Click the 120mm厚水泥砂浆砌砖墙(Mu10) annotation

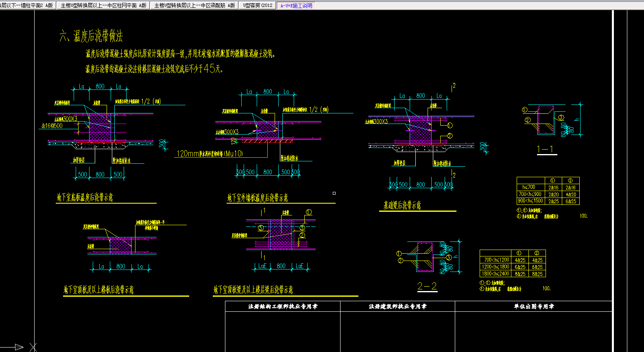(x=210, y=154)
